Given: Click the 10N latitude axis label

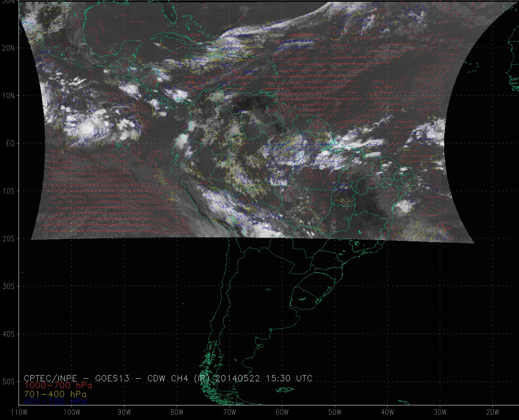Looking at the screenshot, I should (8, 96).
